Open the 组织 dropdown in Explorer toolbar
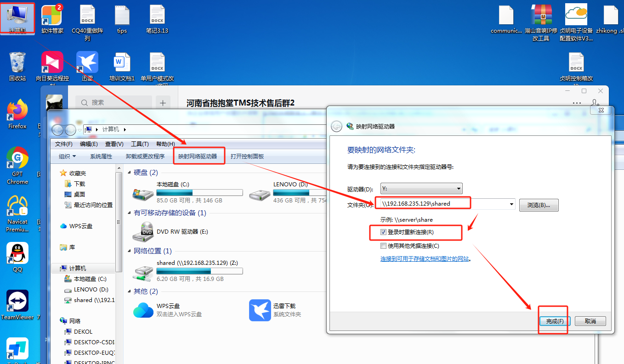 [68, 157]
